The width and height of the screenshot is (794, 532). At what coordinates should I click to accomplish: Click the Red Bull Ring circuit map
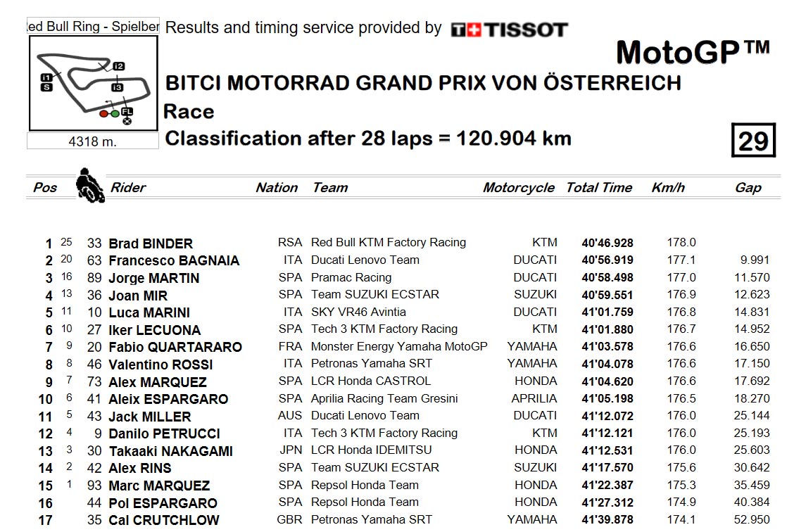[x=93, y=84]
